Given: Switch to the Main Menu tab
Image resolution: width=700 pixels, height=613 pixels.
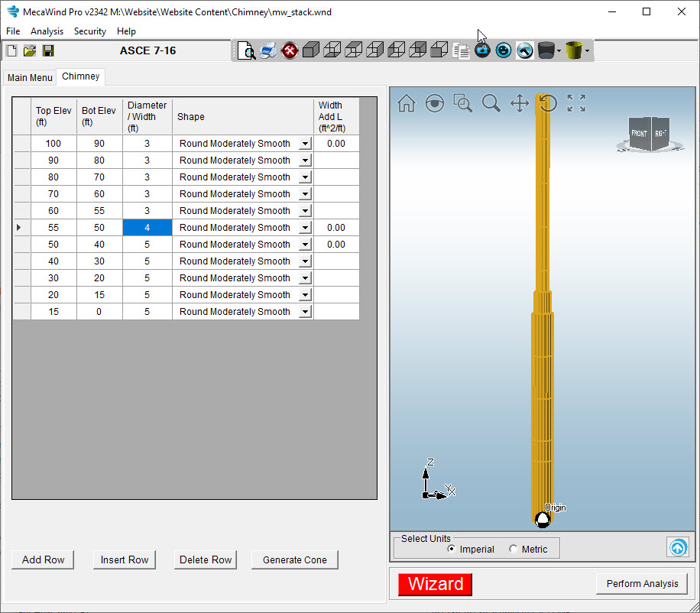Looking at the screenshot, I should point(30,78).
